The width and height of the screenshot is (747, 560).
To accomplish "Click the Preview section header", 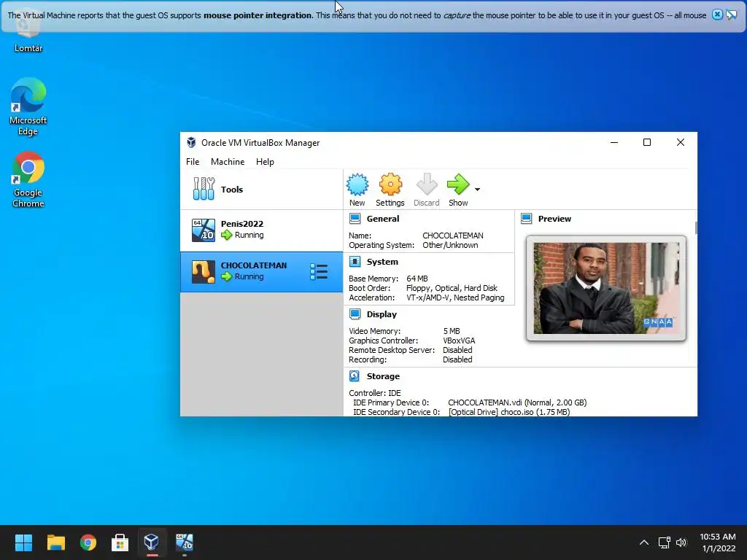I will [554, 219].
